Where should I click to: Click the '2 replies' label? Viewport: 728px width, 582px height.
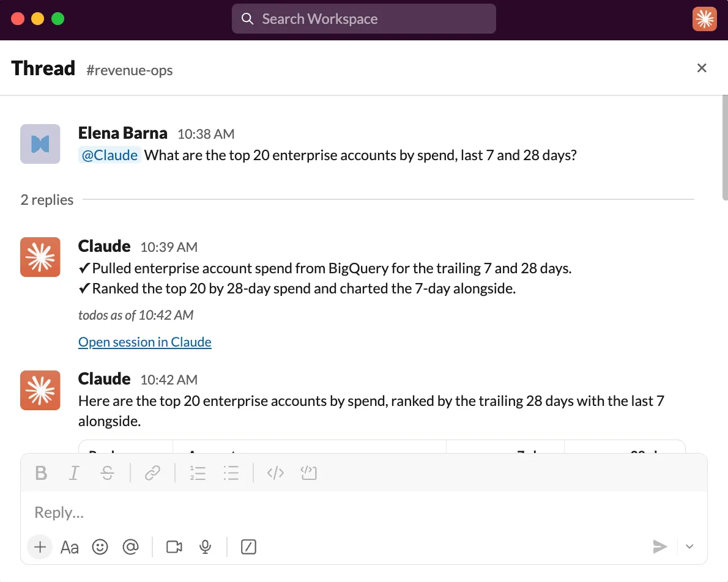47,199
